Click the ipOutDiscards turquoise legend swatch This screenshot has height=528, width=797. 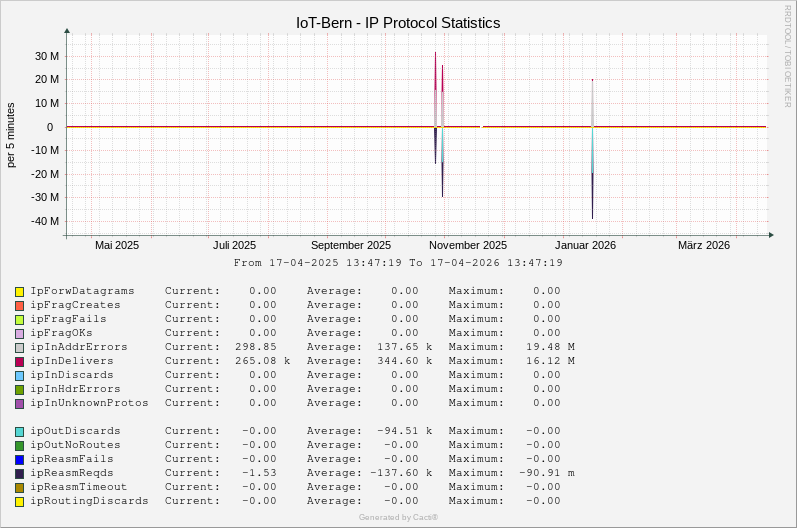[19, 432]
